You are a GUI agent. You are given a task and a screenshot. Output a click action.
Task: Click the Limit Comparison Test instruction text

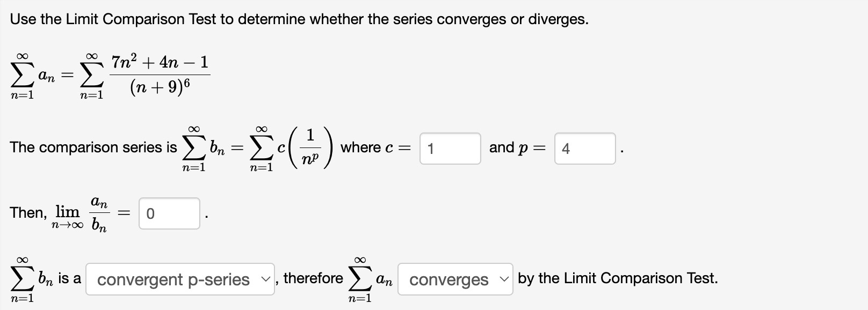(299, 18)
